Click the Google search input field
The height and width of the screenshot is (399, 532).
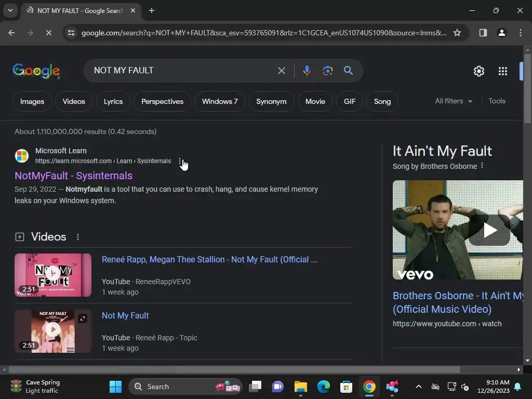(183, 71)
